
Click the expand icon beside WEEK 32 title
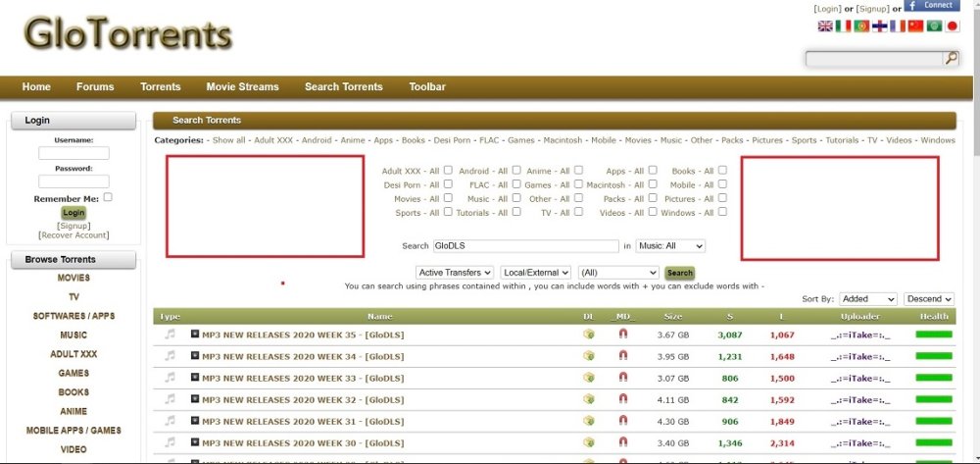(195, 399)
